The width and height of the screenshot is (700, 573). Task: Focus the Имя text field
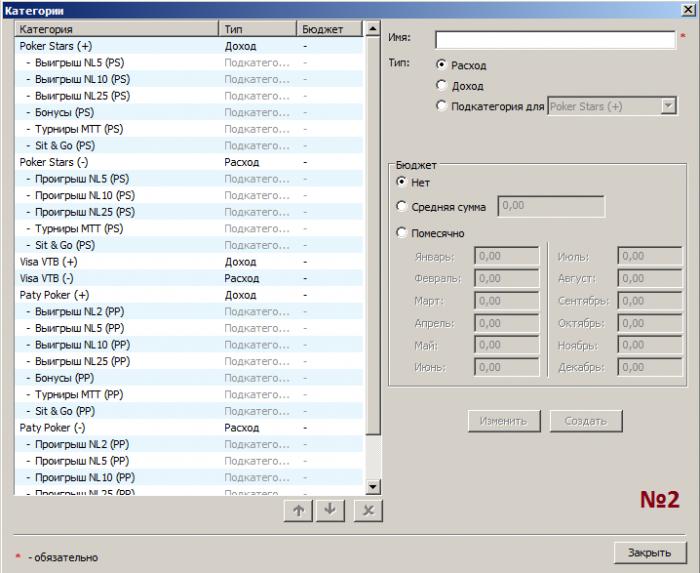555,40
